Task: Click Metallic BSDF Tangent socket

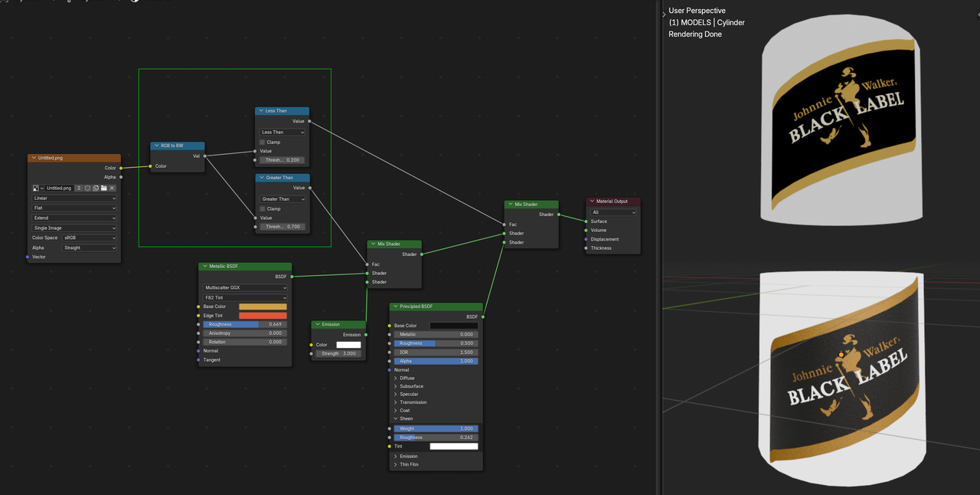Action: (199, 360)
